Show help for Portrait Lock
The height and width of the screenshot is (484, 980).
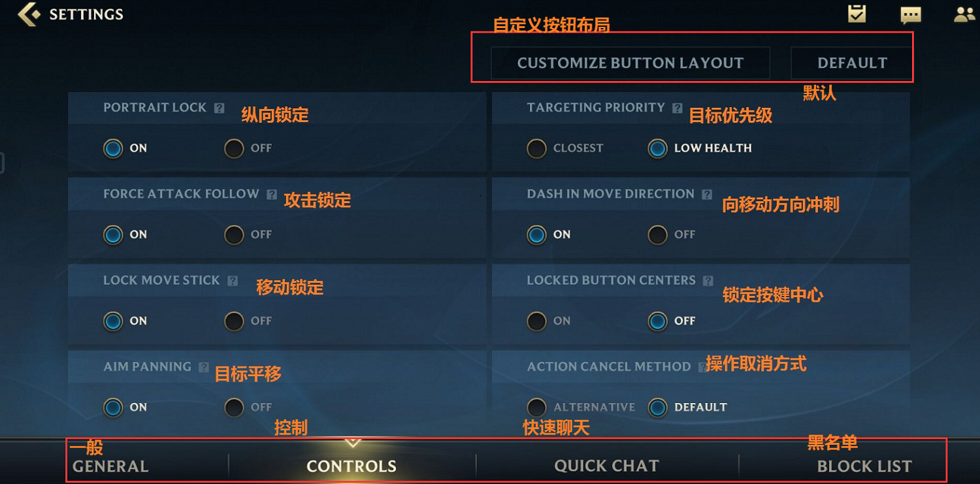pos(220,108)
